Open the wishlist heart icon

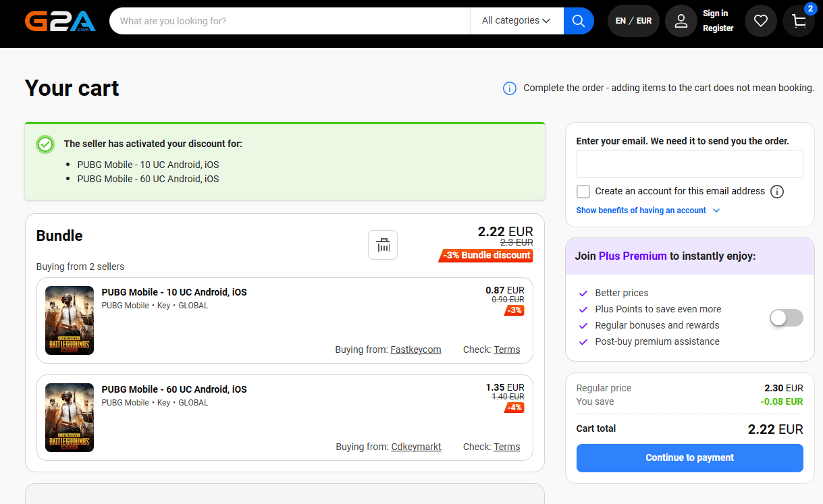[x=761, y=21]
